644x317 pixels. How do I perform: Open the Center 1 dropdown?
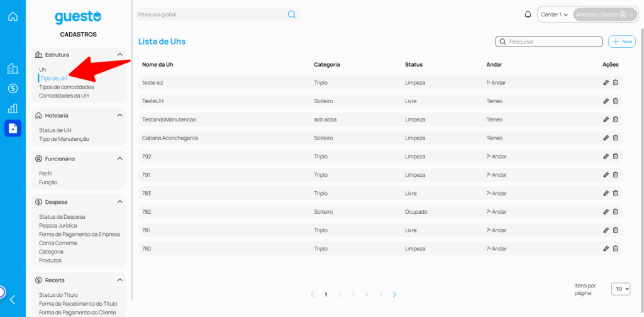click(554, 14)
